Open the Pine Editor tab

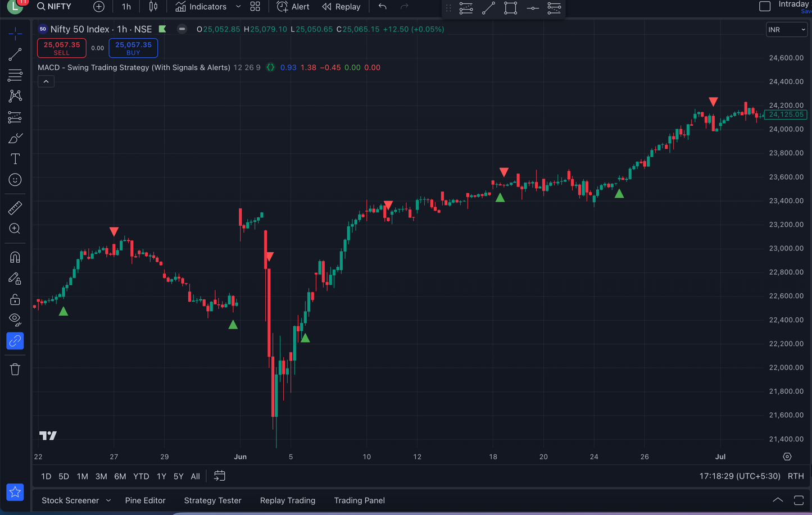[146, 500]
